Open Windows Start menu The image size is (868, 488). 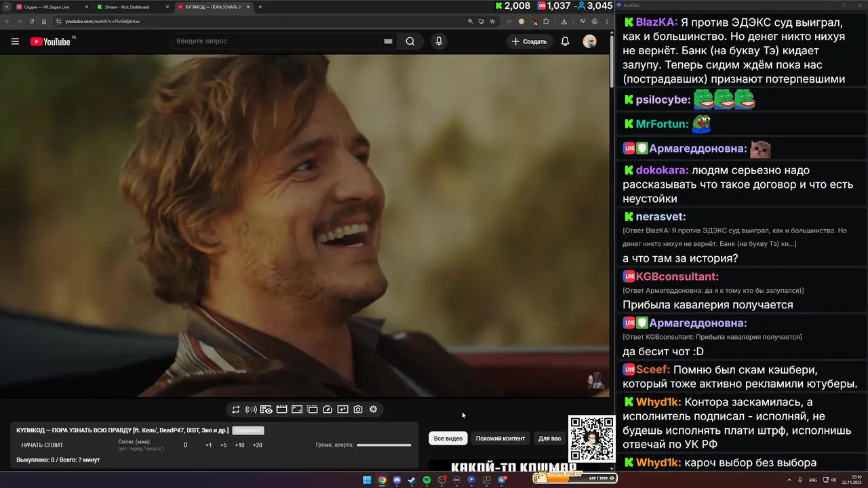(367, 480)
